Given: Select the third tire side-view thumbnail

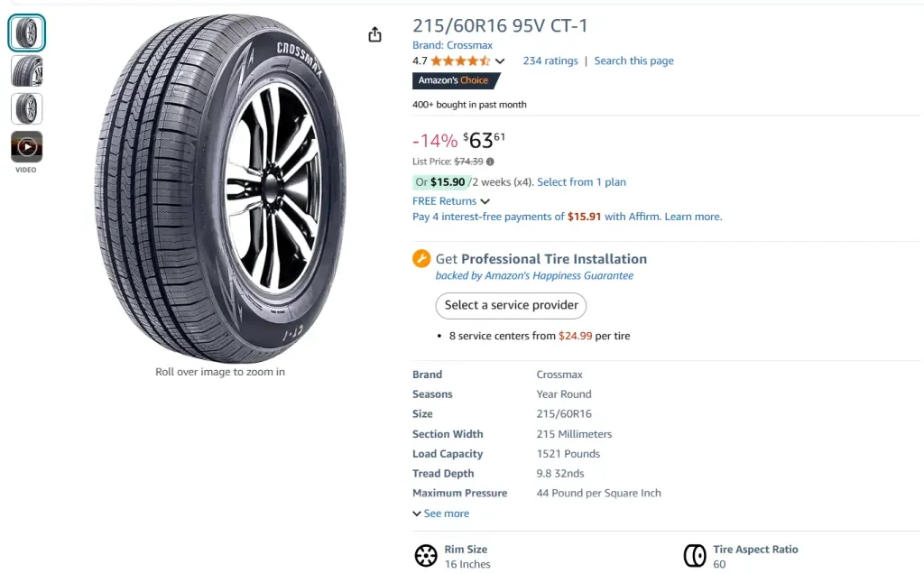Looking at the screenshot, I should (x=27, y=108).
